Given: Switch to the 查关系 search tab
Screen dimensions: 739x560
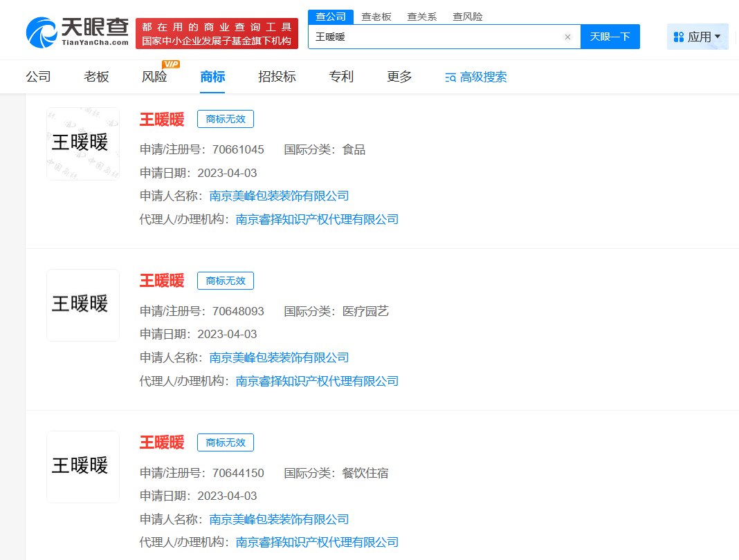Looking at the screenshot, I should (421, 17).
